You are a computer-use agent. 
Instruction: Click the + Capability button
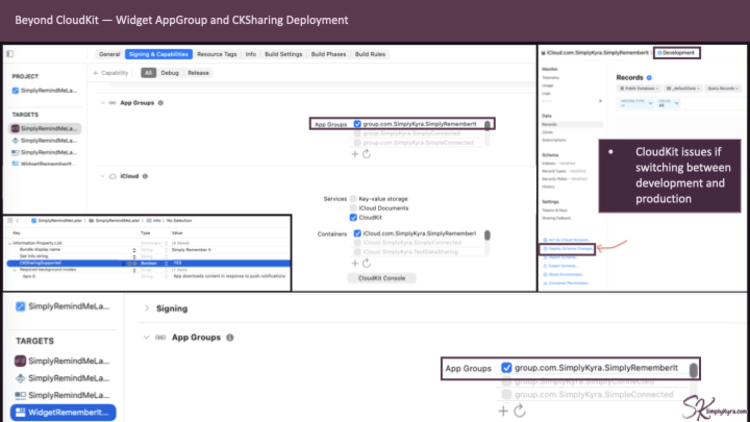click(110, 73)
